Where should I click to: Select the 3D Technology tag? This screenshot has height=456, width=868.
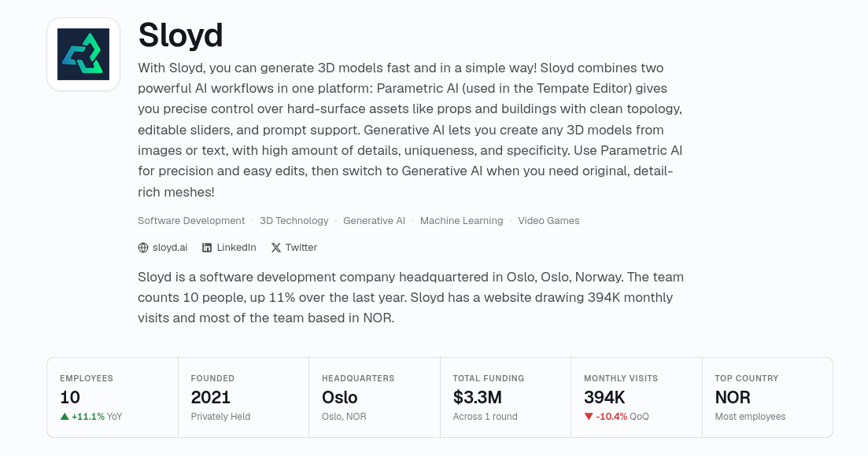294,221
